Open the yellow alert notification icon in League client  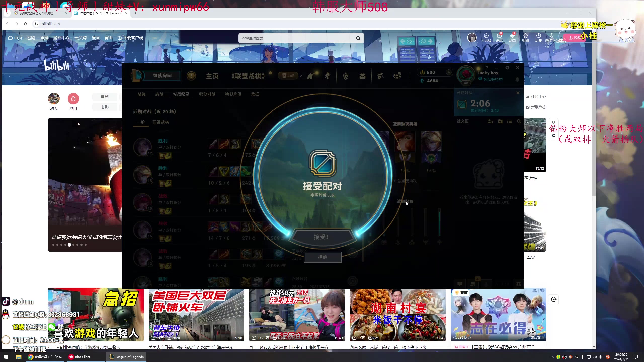point(191,76)
